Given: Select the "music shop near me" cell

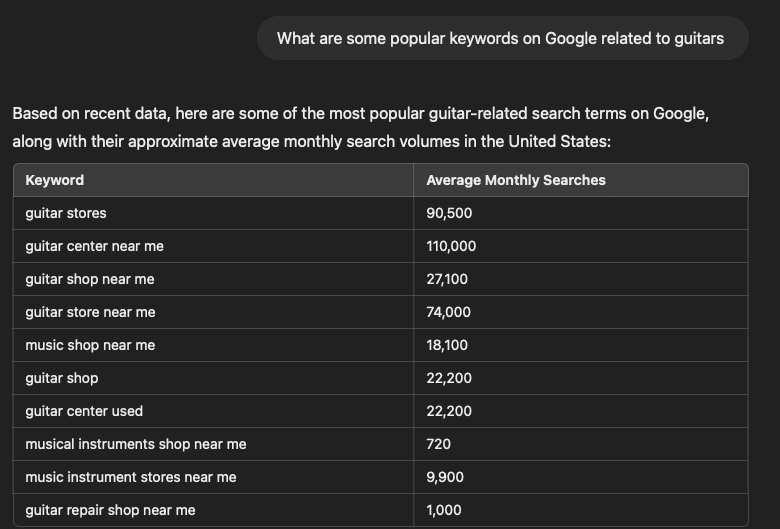Looking at the screenshot, I should point(90,345).
